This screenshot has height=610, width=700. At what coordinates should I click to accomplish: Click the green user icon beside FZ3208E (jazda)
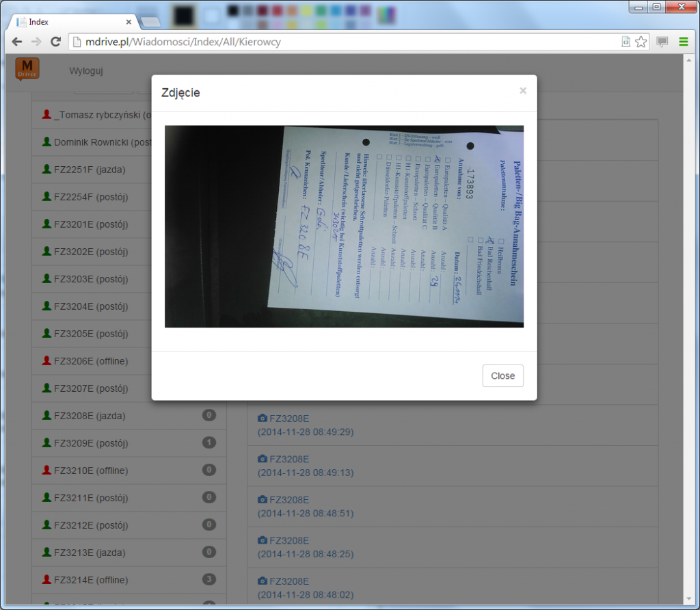(46, 415)
